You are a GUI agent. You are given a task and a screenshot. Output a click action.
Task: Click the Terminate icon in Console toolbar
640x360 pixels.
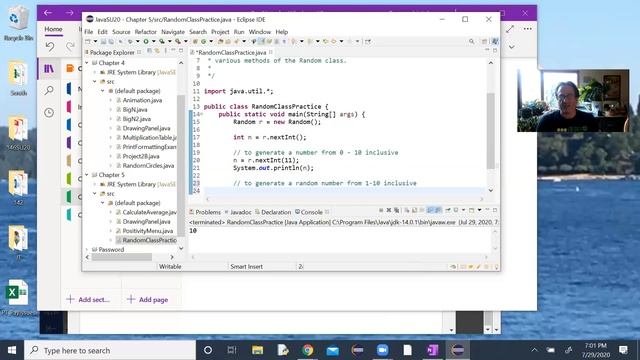(x=381, y=210)
